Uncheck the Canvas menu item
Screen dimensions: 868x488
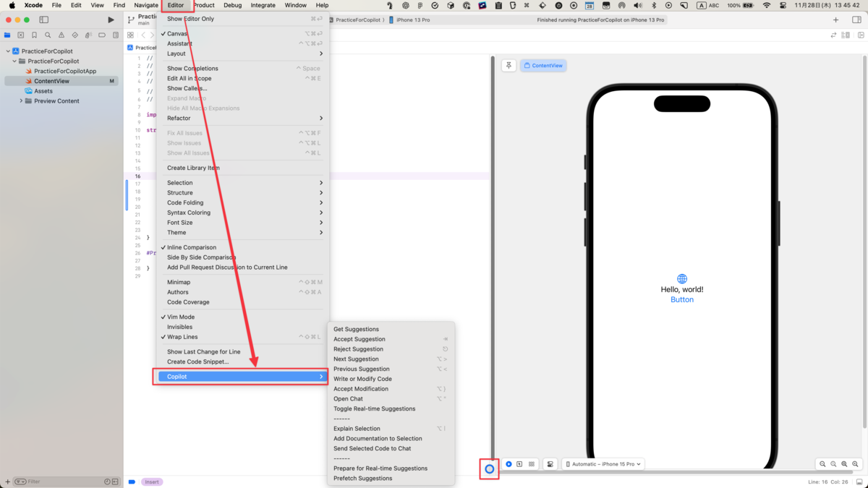[241, 33]
